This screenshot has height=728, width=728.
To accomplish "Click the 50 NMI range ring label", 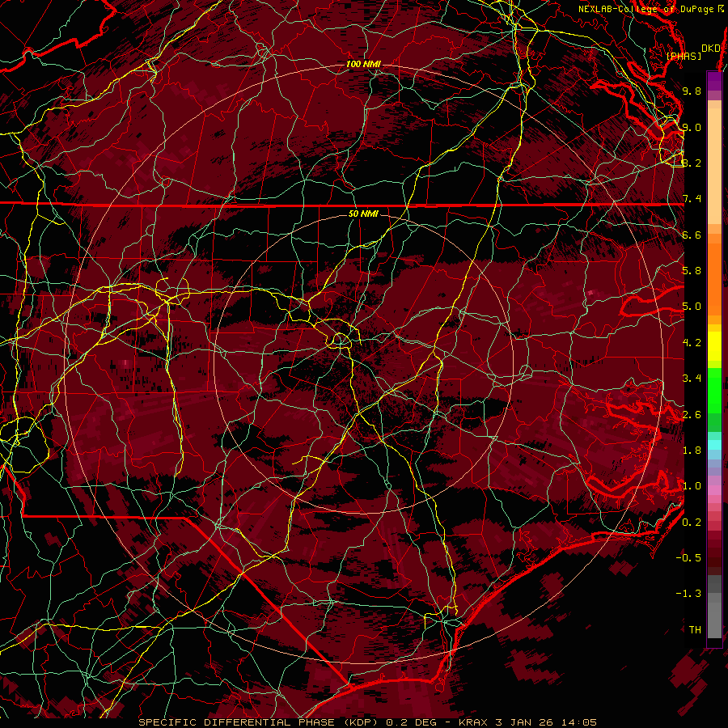I will [x=363, y=214].
